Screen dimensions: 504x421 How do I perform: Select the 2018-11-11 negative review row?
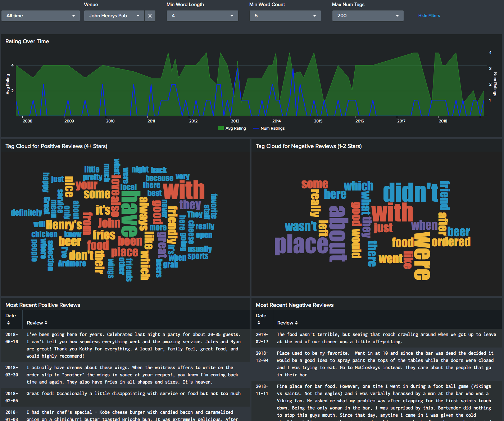[376, 401]
